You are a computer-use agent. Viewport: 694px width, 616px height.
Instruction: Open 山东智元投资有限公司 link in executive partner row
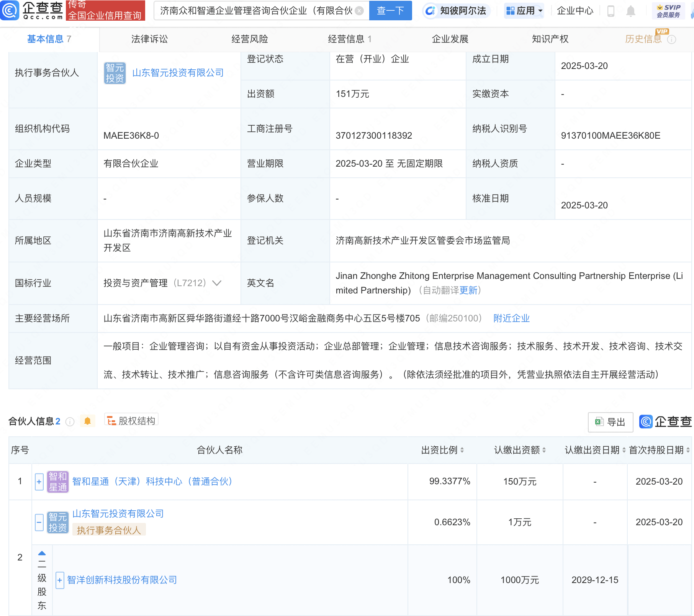178,73
